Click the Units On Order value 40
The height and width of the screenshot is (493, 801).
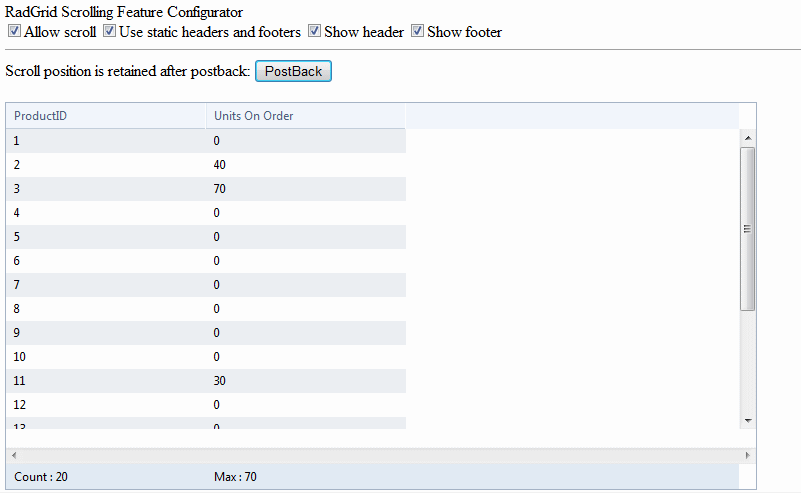pos(220,165)
